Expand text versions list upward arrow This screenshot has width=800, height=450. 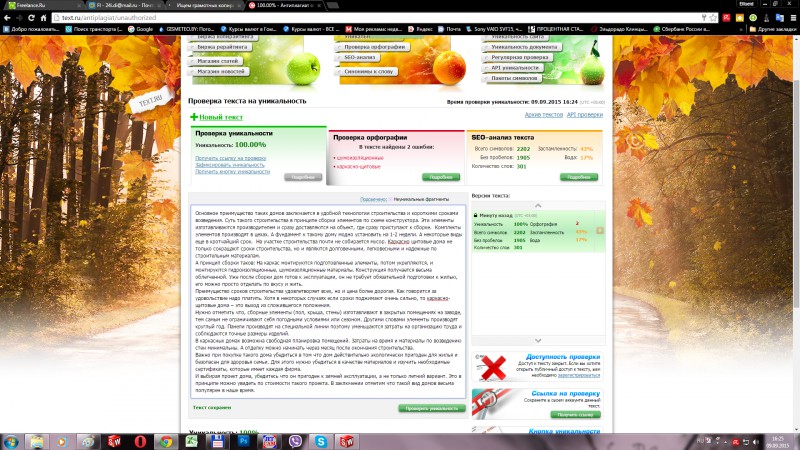click(538, 205)
